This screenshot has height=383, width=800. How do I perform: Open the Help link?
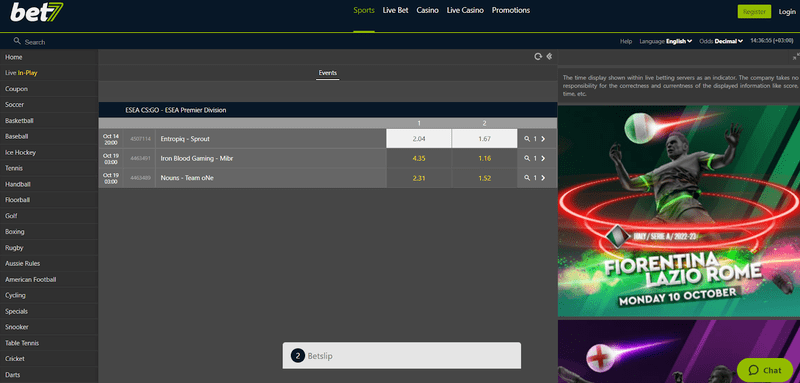coord(626,41)
